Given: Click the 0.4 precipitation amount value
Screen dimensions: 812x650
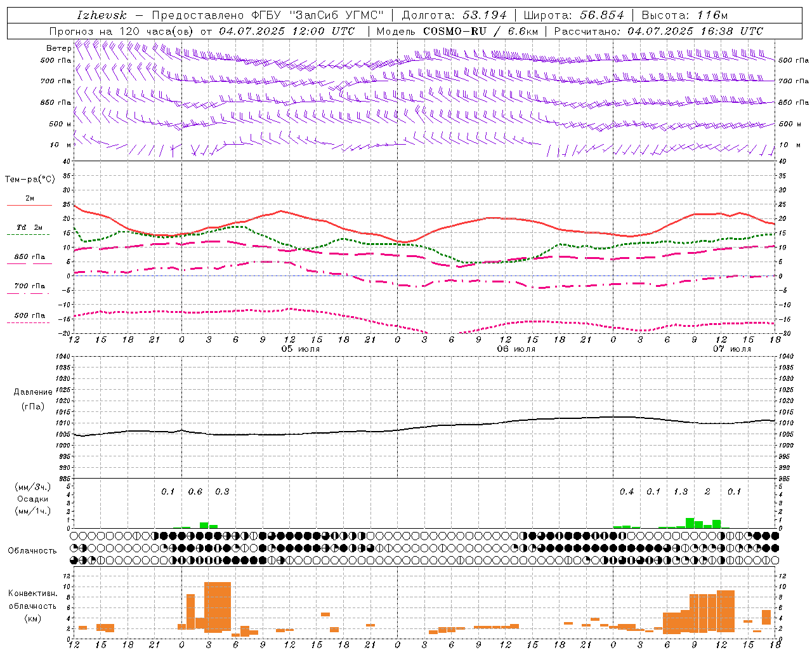Looking at the screenshot, I should [627, 492].
